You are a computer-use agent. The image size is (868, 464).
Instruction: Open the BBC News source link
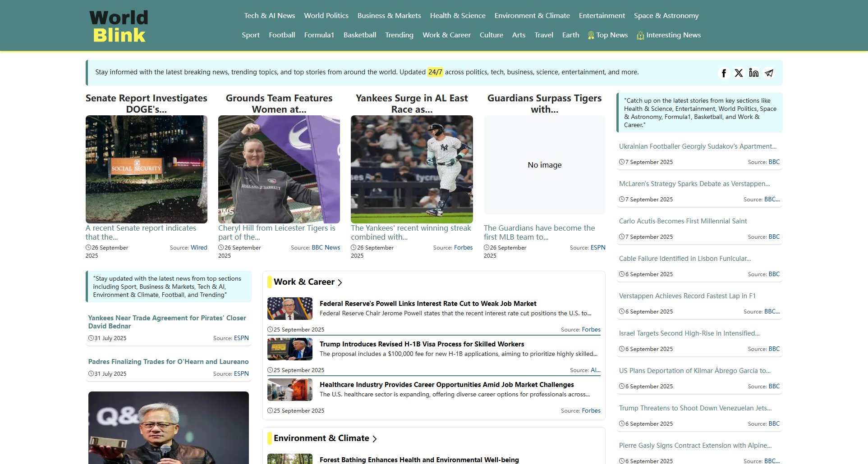326,248
